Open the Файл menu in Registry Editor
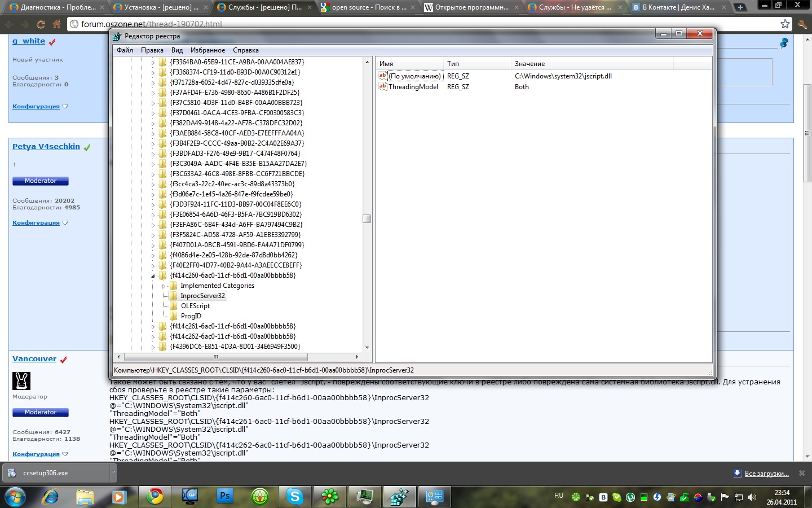The height and width of the screenshot is (508, 812). tap(125, 50)
